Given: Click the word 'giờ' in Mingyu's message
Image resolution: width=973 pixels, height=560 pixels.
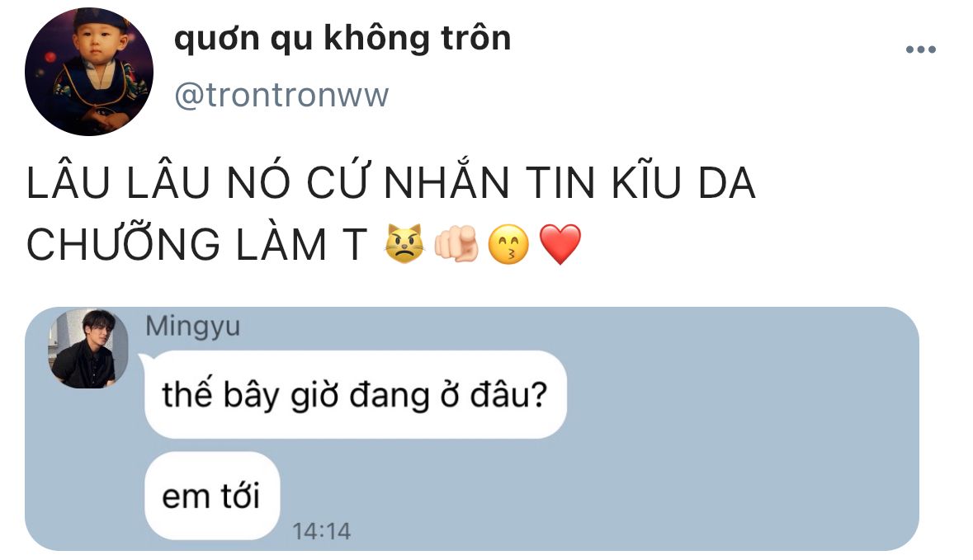Looking at the screenshot, I should pos(314,396).
